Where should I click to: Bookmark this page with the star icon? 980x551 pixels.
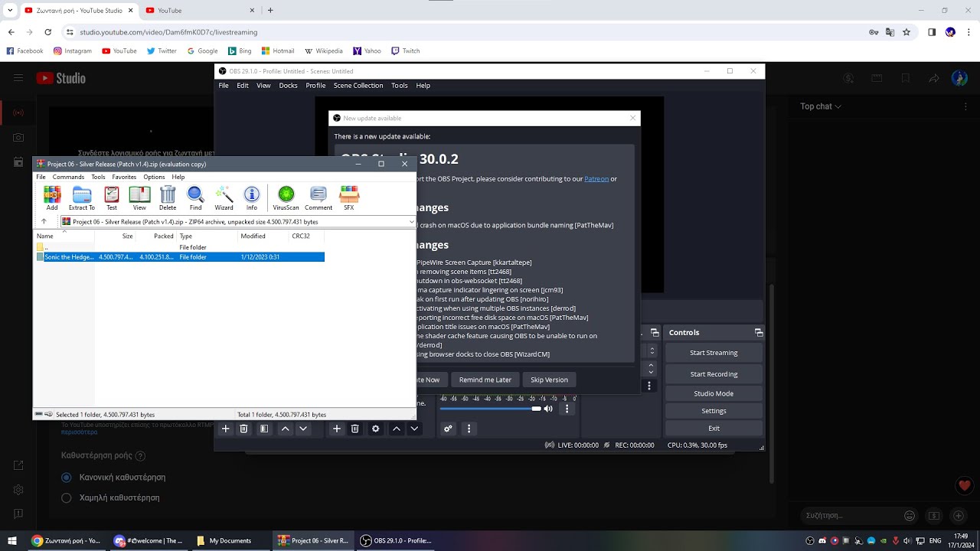(906, 32)
